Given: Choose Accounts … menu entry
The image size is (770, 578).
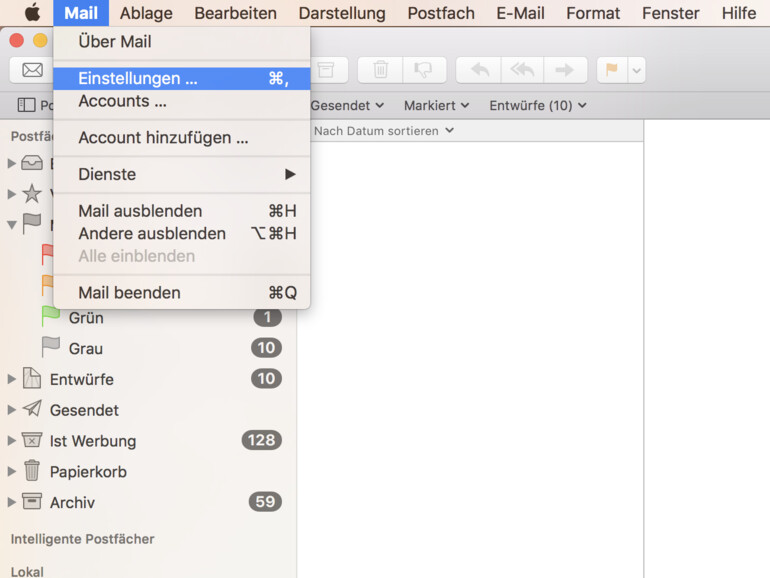Looking at the screenshot, I should 182,101.
